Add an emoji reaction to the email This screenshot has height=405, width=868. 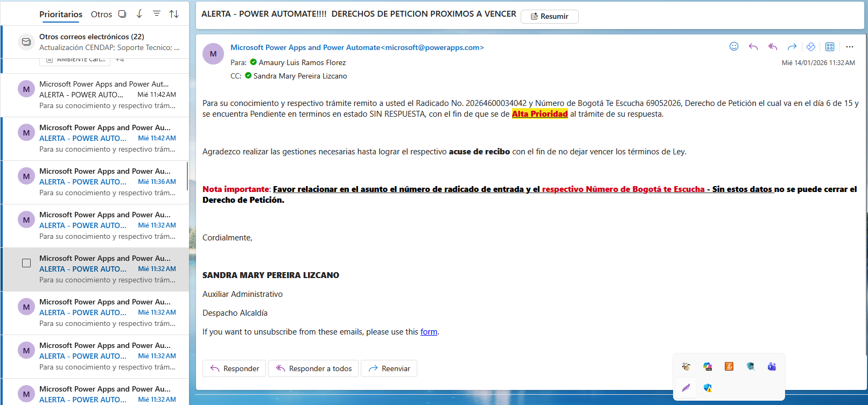[733, 47]
